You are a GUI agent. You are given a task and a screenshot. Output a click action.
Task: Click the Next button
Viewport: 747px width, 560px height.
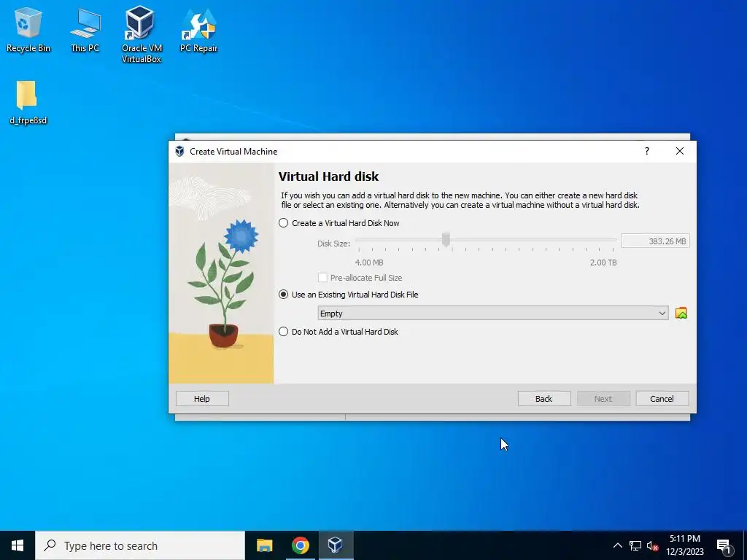click(603, 399)
